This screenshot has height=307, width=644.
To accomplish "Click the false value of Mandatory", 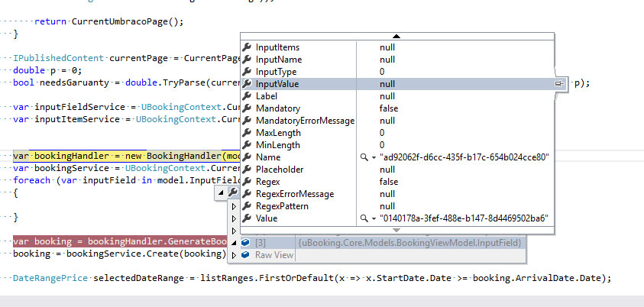I will [389, 108].
